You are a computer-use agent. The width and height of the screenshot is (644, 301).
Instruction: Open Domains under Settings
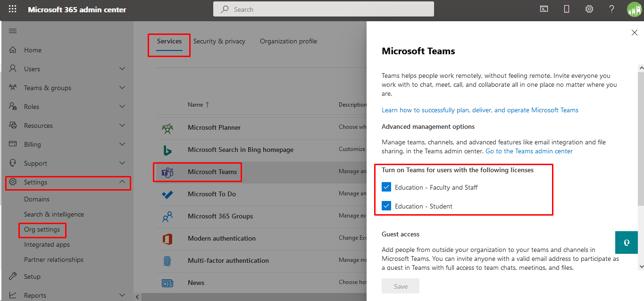point(37,199)
